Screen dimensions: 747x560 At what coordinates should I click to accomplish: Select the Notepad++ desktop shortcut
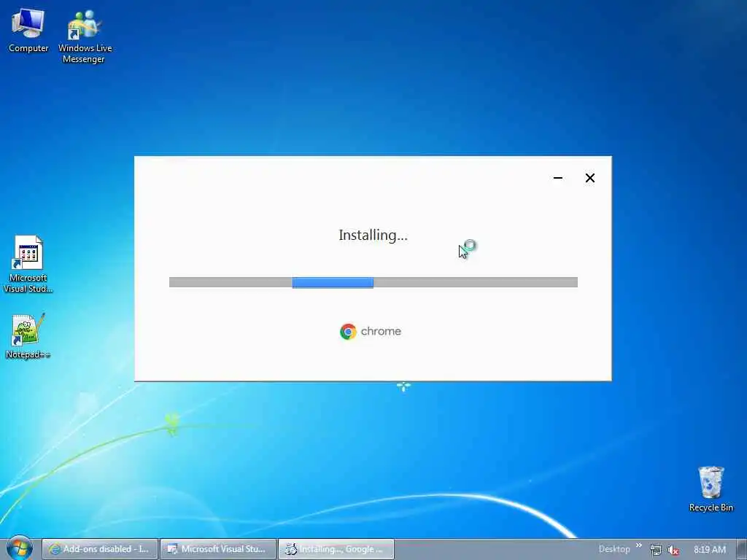28,336
